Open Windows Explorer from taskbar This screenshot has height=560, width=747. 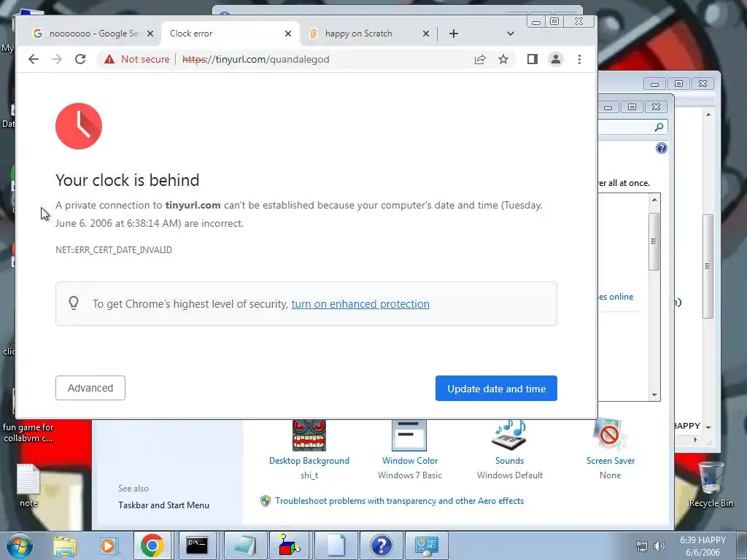pyautogui.click(x=65, y=545)
